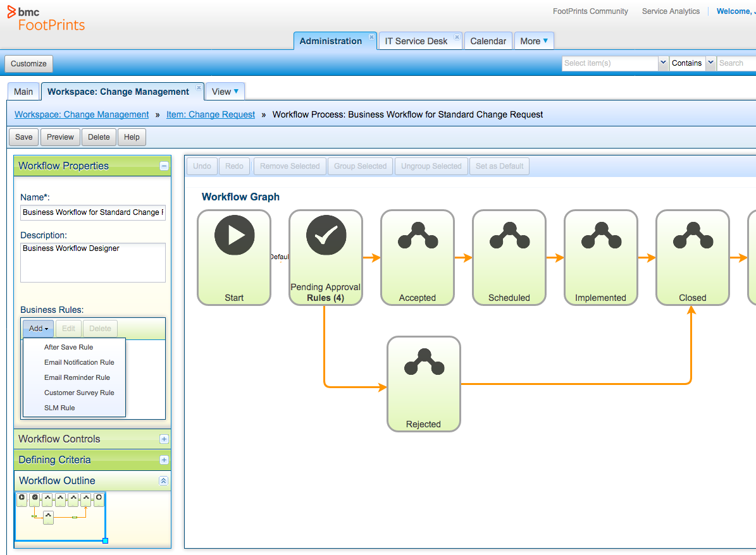The width and height of the screenshot is (756, 555).
Task: Click the workflow Name input field
Action: pyautogui.click(x=92, y=212)
